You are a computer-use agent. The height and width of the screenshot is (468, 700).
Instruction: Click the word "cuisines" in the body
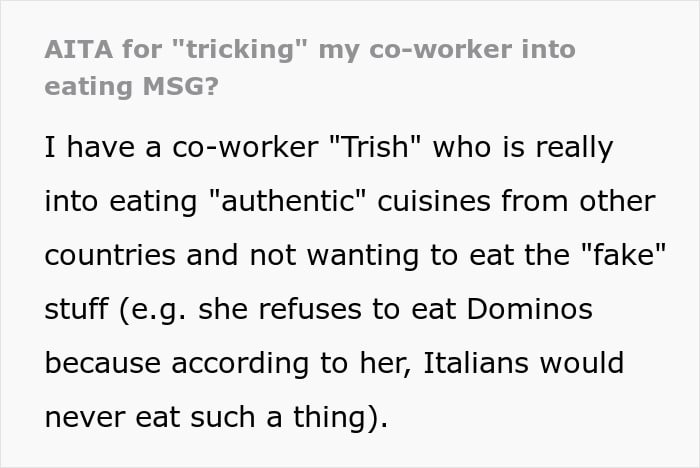click(x=444, y=203)
